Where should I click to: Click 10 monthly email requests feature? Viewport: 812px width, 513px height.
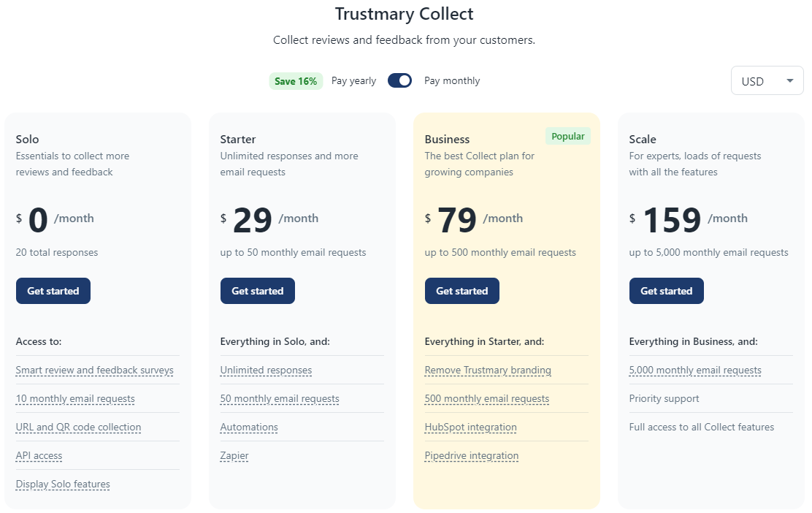75,399
